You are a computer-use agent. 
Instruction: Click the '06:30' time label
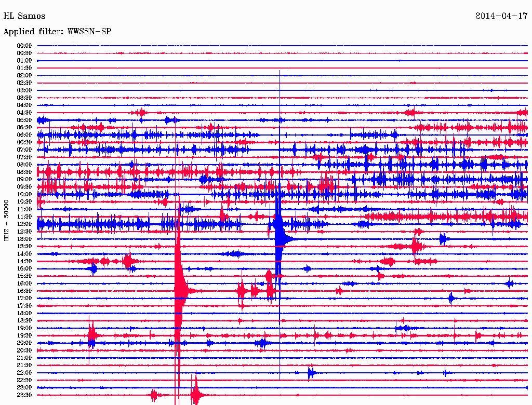pos(24,142)
